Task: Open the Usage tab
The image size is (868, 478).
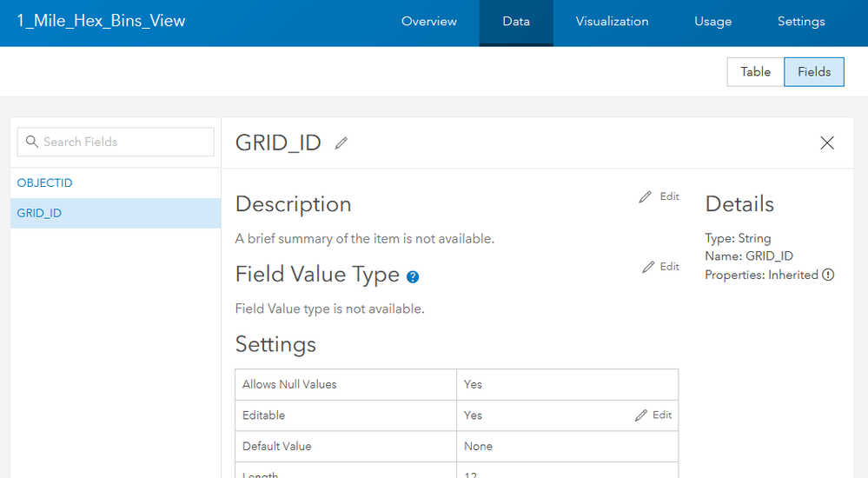Action: [x=713, y=22]
